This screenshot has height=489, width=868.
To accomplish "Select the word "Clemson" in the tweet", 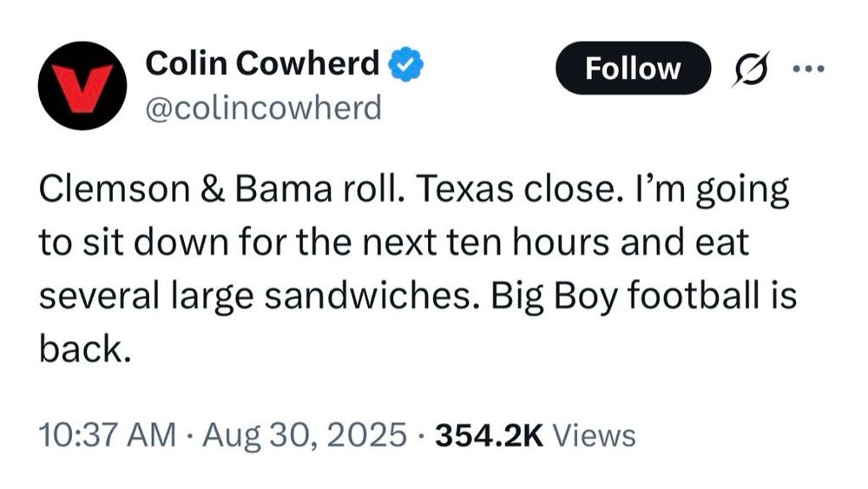I will tap(115, 189).
